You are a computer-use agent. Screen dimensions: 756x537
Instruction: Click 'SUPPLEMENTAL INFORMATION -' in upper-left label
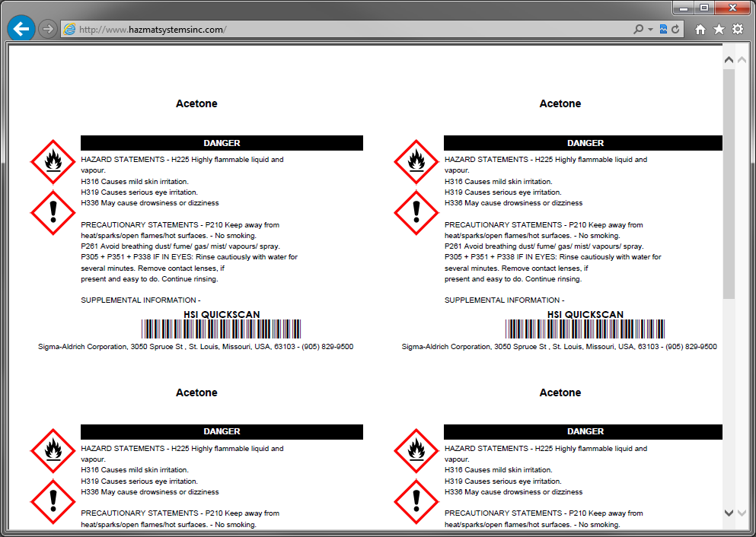coord(141,300)
